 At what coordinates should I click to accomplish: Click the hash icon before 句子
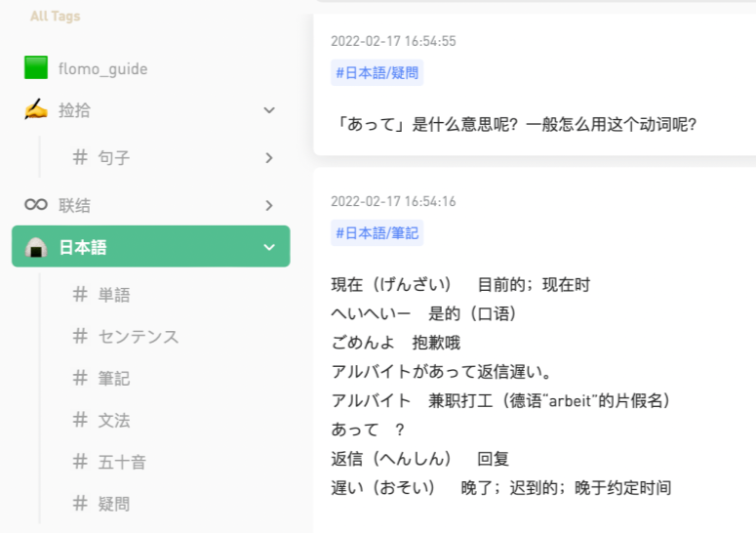pyautogui.click(x=80, y=157)
